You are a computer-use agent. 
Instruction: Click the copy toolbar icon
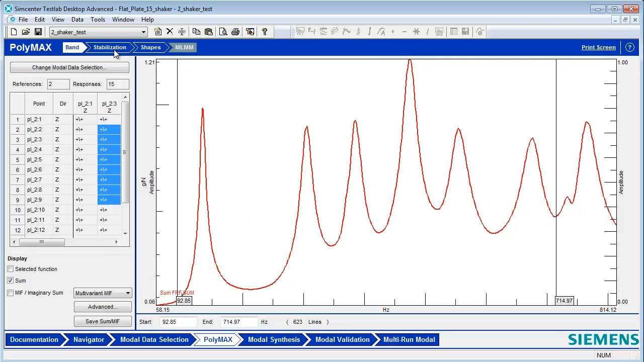(x=196, y=32)
